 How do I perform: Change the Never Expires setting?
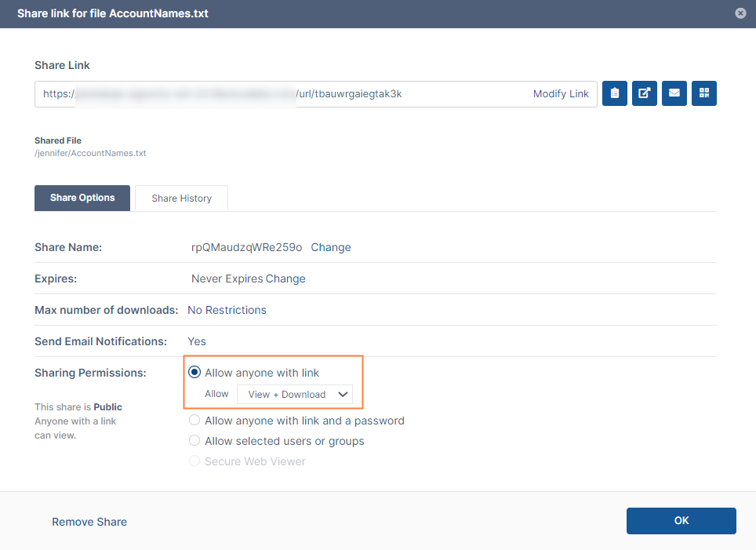pyautogui.click(x=285, y=279)
